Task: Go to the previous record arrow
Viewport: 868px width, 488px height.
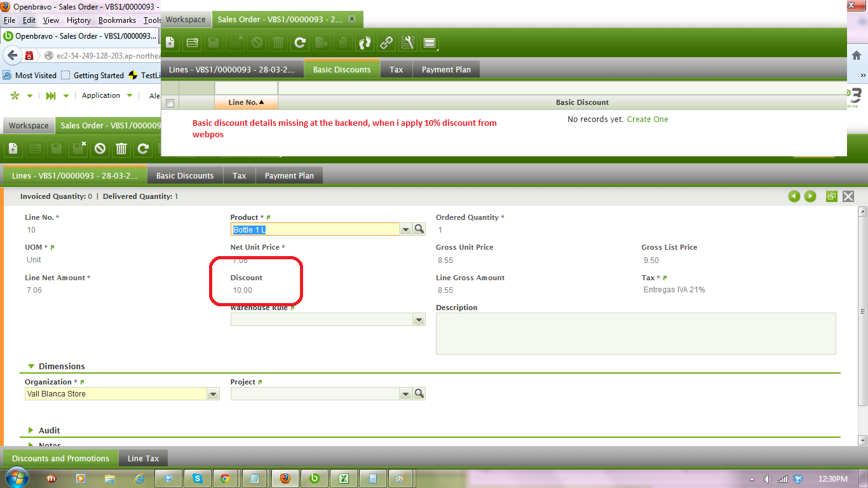Action: point(794,196)
